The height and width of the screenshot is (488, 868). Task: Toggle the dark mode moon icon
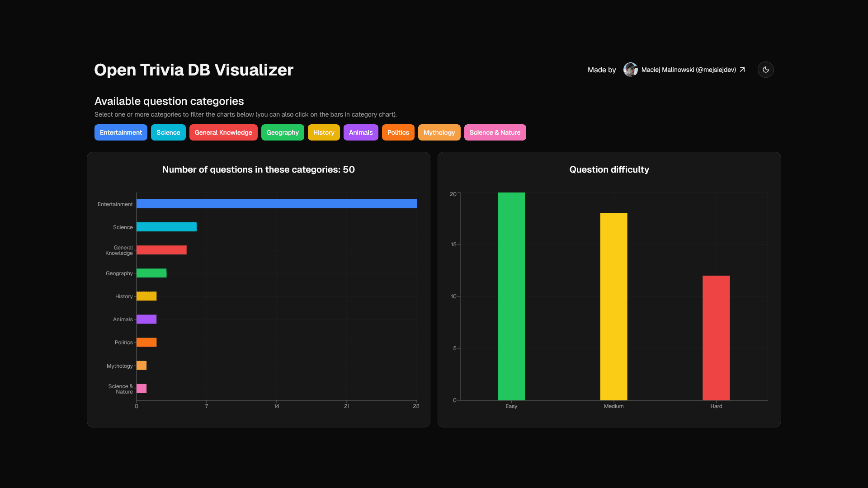click(x=765, y=70)
